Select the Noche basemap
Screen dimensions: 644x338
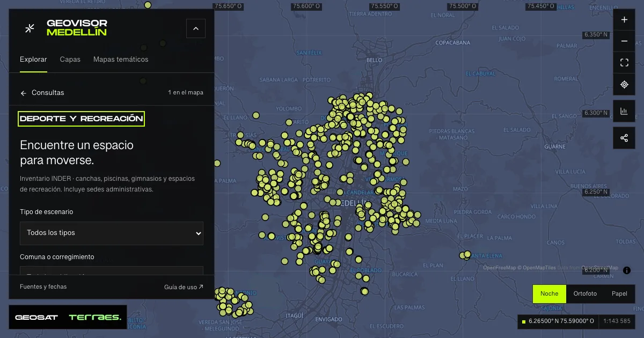coord(550,294)
